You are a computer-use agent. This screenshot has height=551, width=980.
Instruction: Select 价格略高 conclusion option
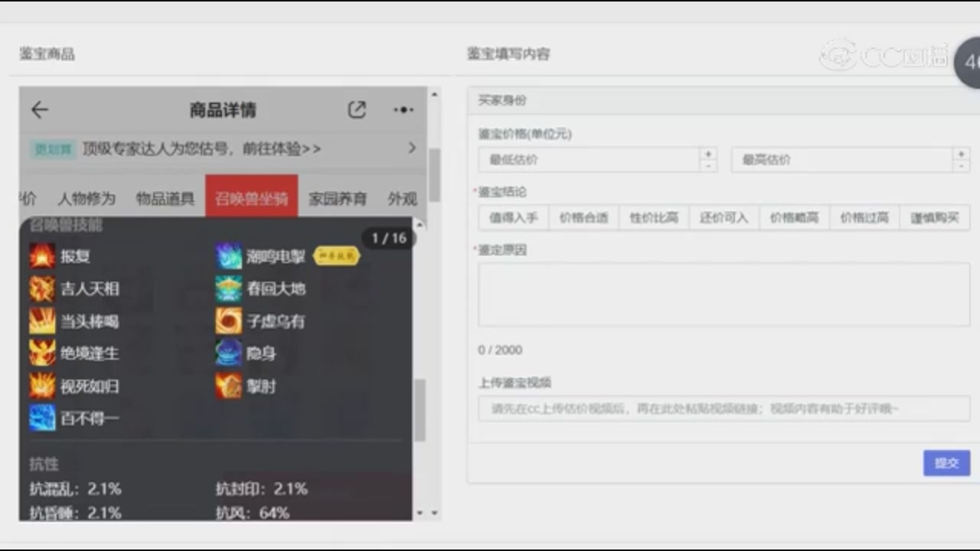tap(795, 218)
